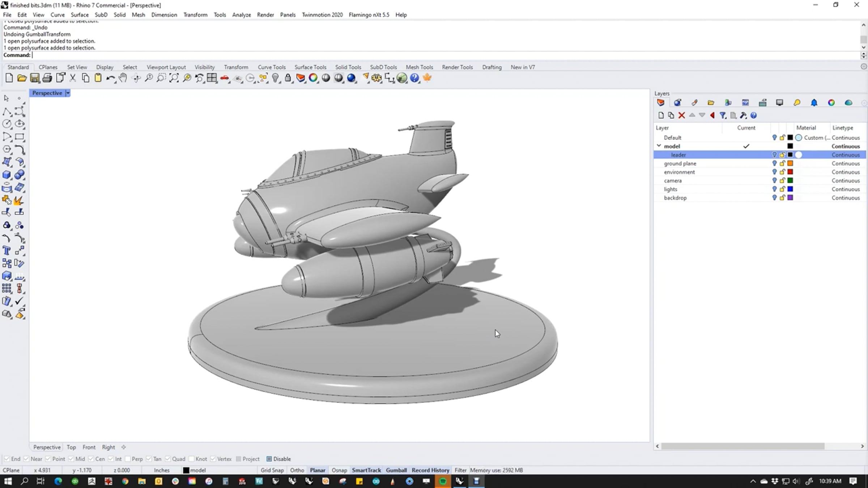Image resolution: width=868 pixels, height=488 pixels.
Task: Create a new layer in Layers panel
Action: (x=661, y=115)
